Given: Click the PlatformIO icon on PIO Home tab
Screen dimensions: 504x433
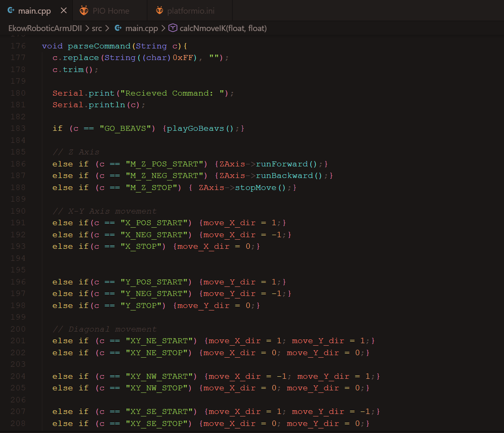Looking at the screenshot, I should coord(84,11).
